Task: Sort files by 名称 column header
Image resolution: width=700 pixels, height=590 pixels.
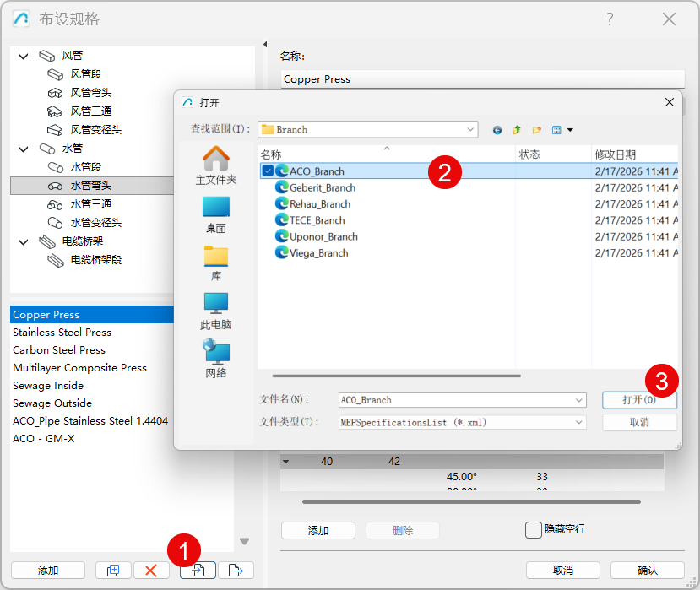Action: tap(386, 154)
